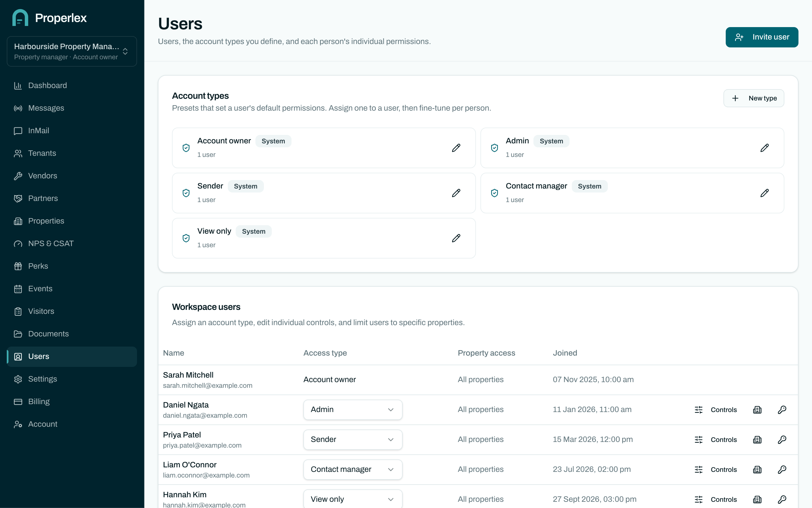
Task: Open property access for Daniel Ngata
Action: 757,410
